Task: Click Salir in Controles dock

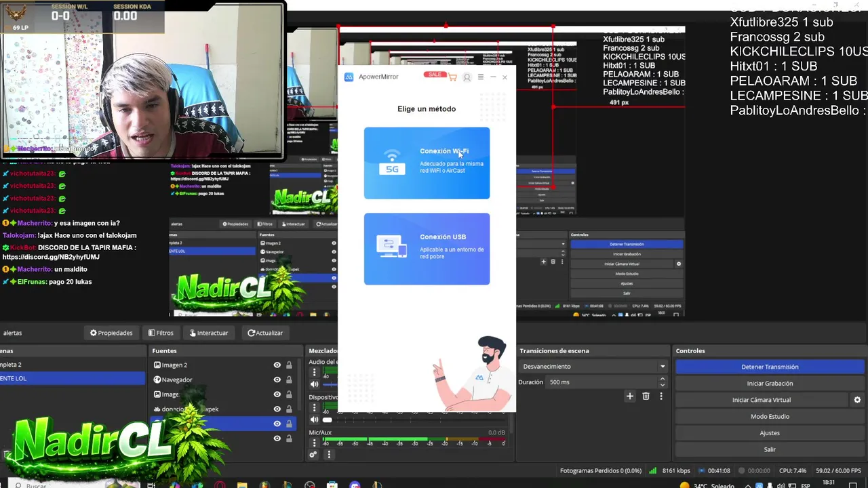Action: pos(770,449)
